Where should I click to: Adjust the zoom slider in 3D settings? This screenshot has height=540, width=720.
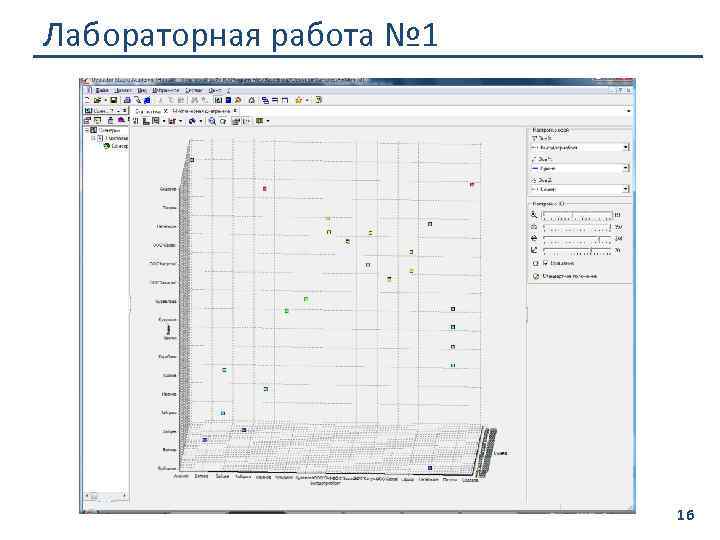coord(578,215)
